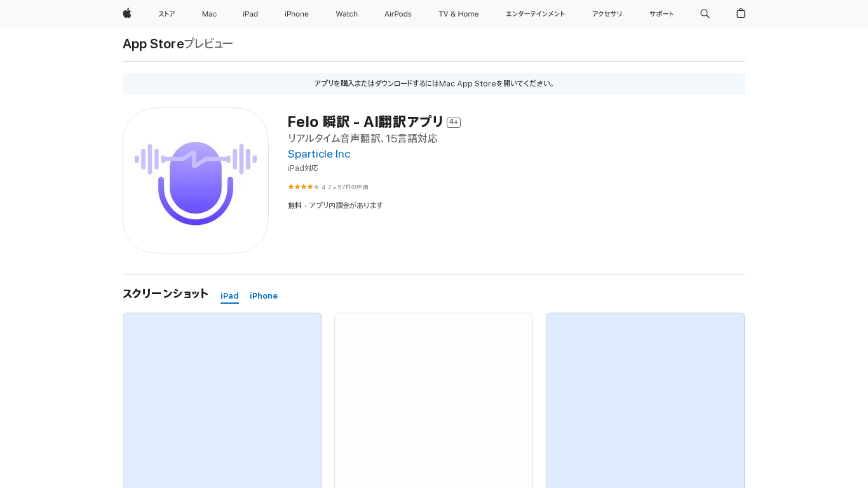Open the middle iPad screenshot thumbnail
The height and width of the screenshot is (488, 868).
[434, 400]
